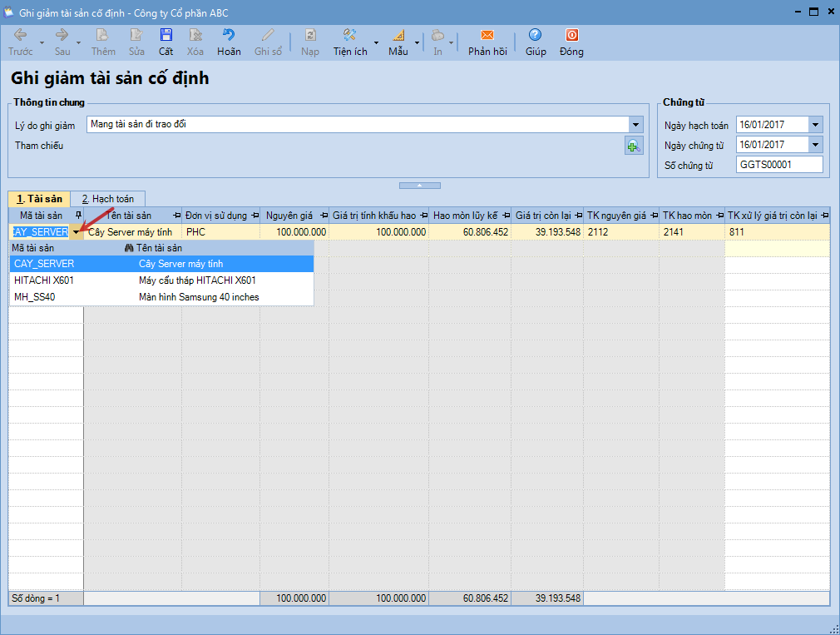840x635 pixels.
Task: Toggle pin on Nguyên giá column
Action: (321, 216)
